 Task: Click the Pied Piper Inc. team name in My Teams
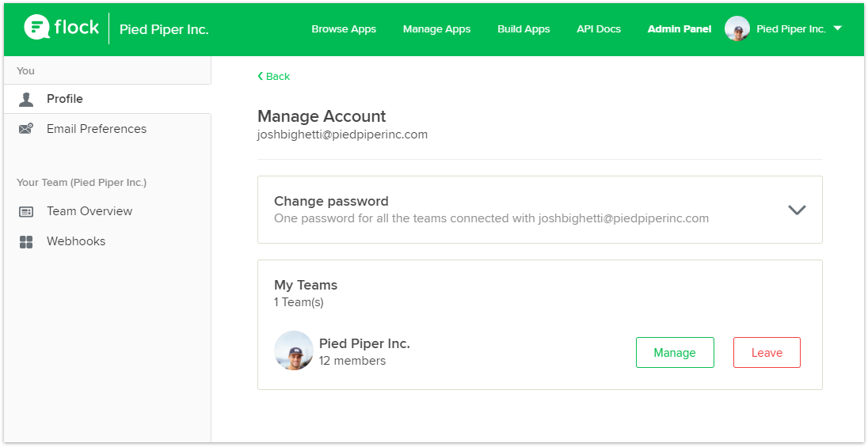tap(365, 343)
